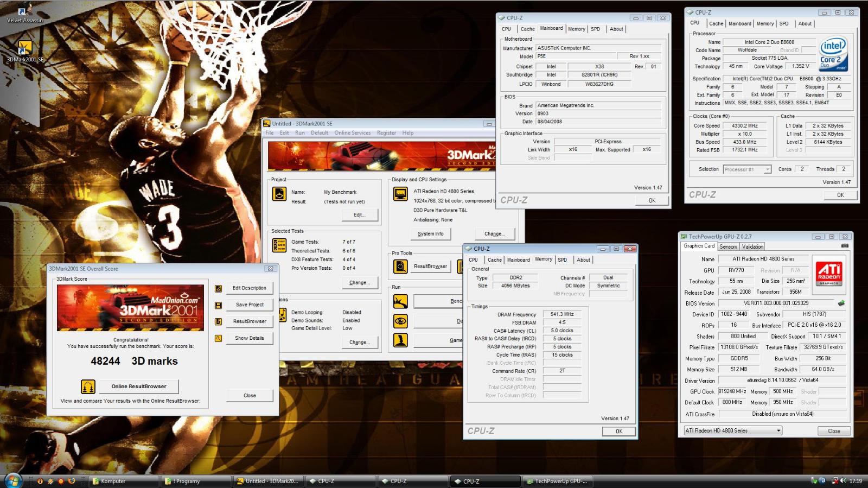This screenshot has width=868, height=488.
Task: Switch to the Sensors tab in GPU-Z
Action: (x=728, y=246)
